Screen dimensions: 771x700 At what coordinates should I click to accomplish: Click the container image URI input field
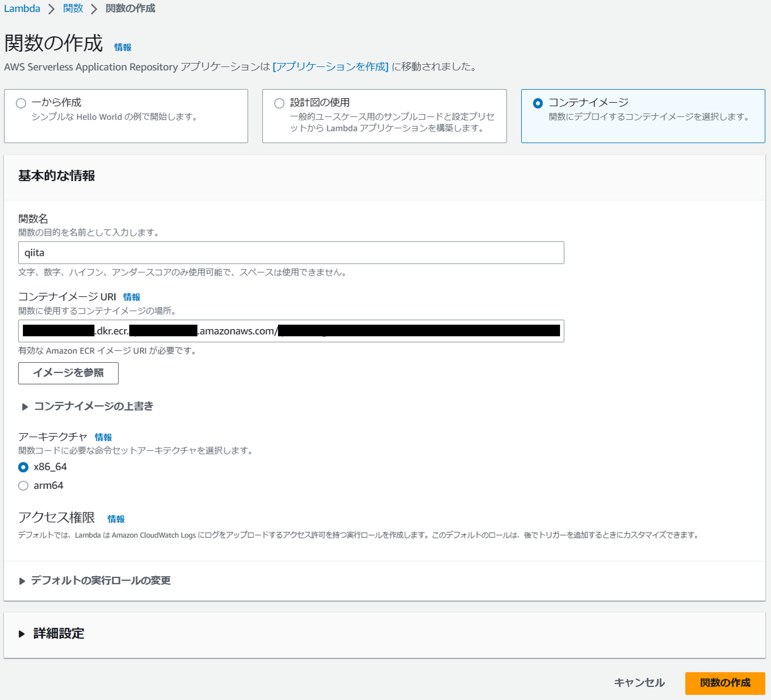coord(291,331)
